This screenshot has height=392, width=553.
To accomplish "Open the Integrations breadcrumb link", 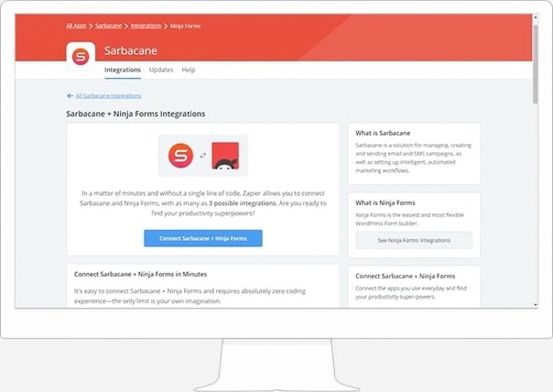I will click(146, 26).
